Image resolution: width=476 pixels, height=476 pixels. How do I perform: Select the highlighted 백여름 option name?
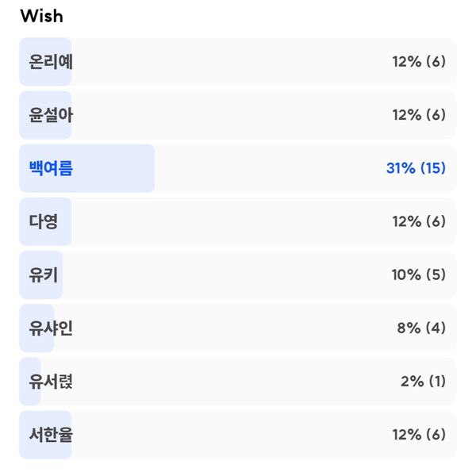pyautogui.click(x=51, y=168)
